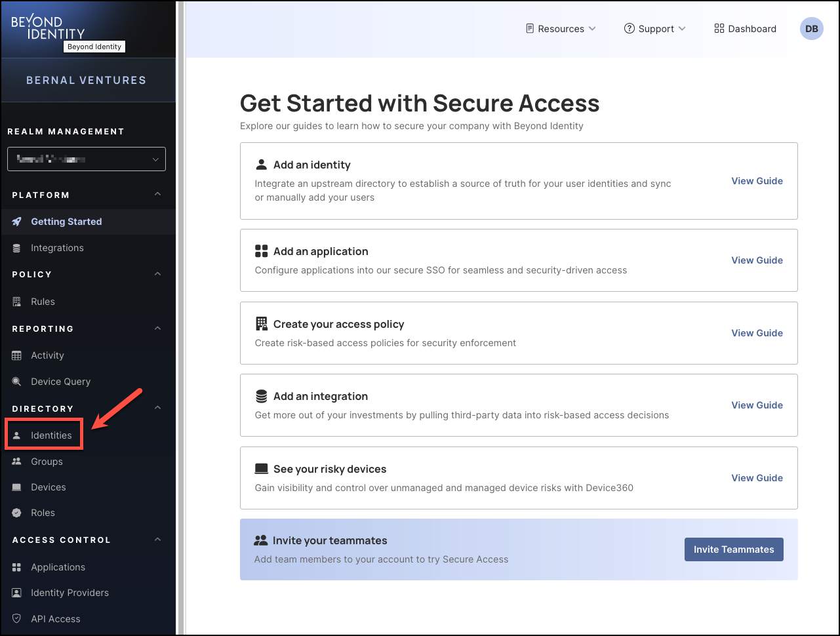Open the DB user avatar
Screen dimensions: 840x636
click(x=812, y=29)
